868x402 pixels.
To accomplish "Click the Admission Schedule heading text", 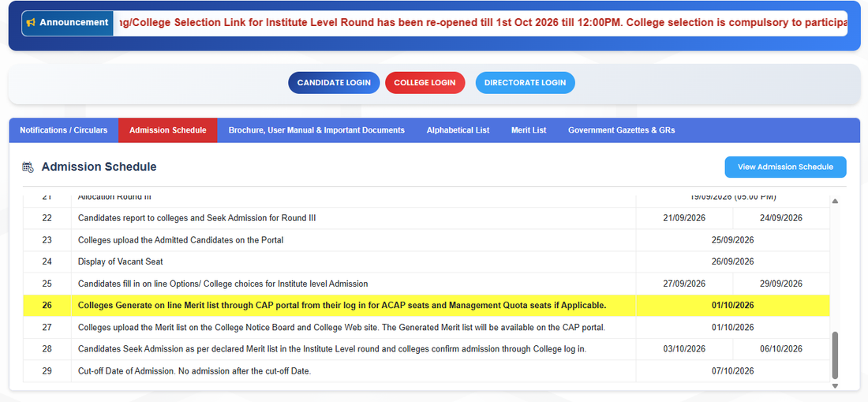I will [x=99, y=167].
